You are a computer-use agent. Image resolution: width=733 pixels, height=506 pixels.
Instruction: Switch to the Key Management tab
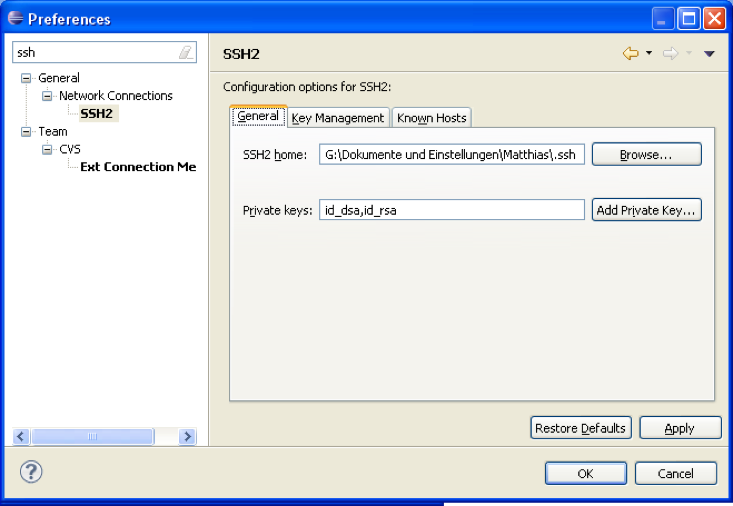pos(337,118)
